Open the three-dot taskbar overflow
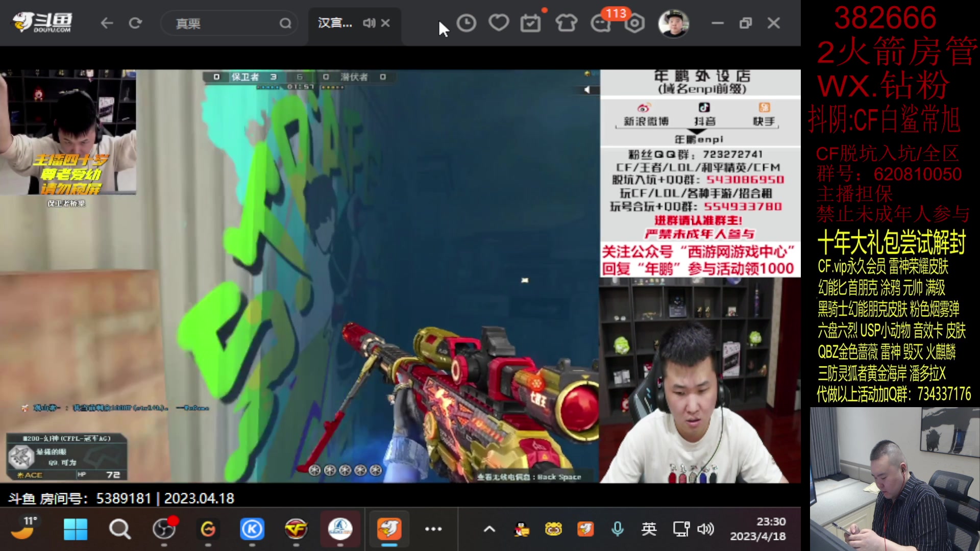 433,529
